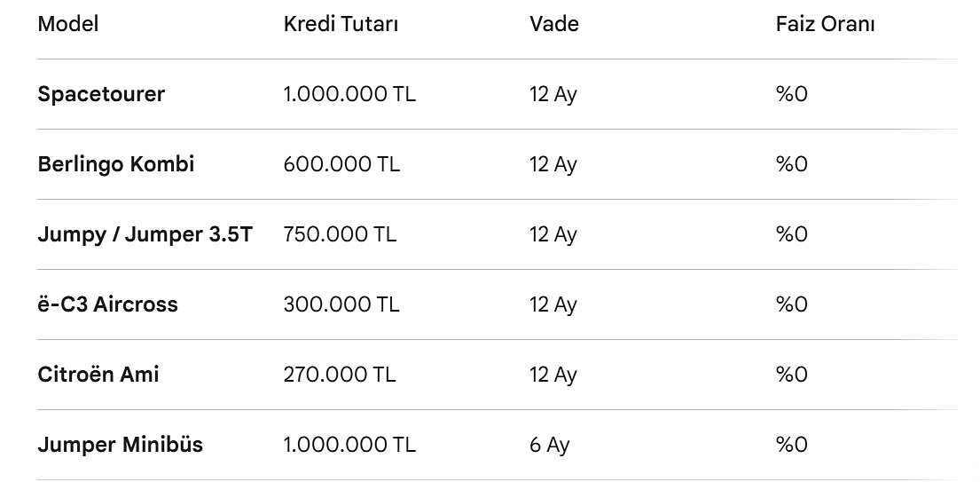Screen dimensions: 980x482
Task: Select the Citroën Ami model name
Action: pyautogui.click(x=98, y=375)
